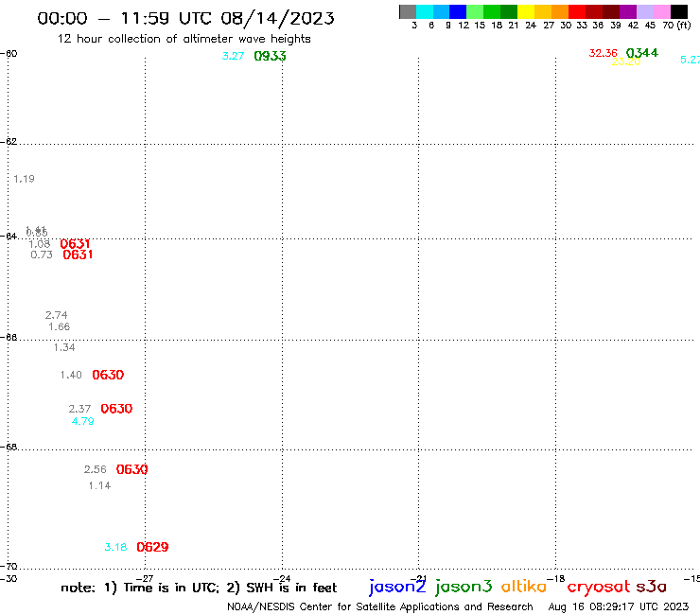
Task: Click the gray wave height 1.14
Action: 99,486
